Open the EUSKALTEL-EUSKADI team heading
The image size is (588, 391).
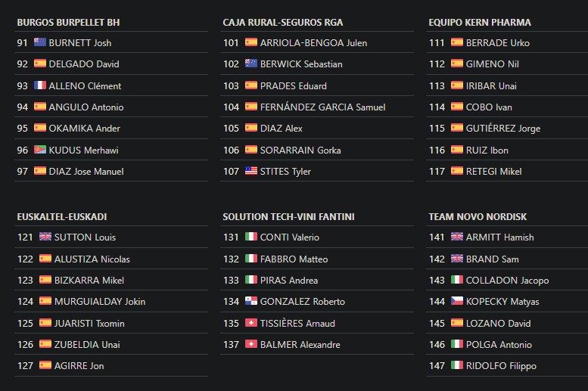pyautogui.click(x=62, y=217)
